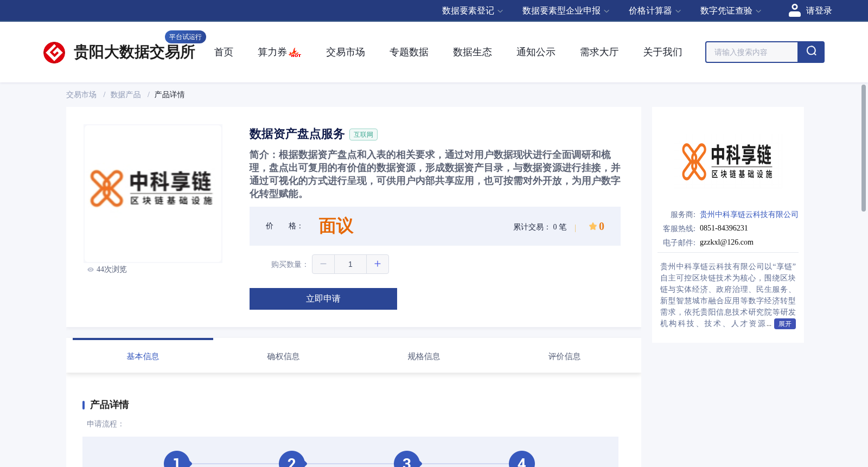Click 请登录 link
The width and height of the screenshot is (868, 467).
(x=819, y=11)
